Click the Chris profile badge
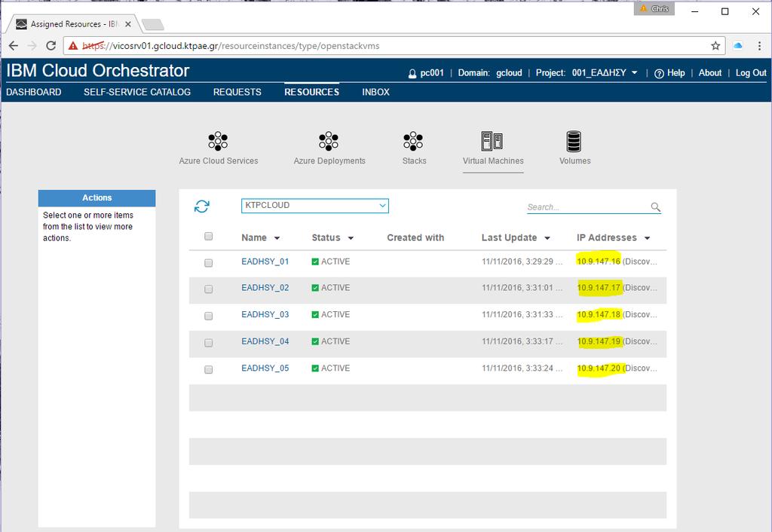This screenshot has width=772, height=532. pyautogui.click(x=654, y=8)
